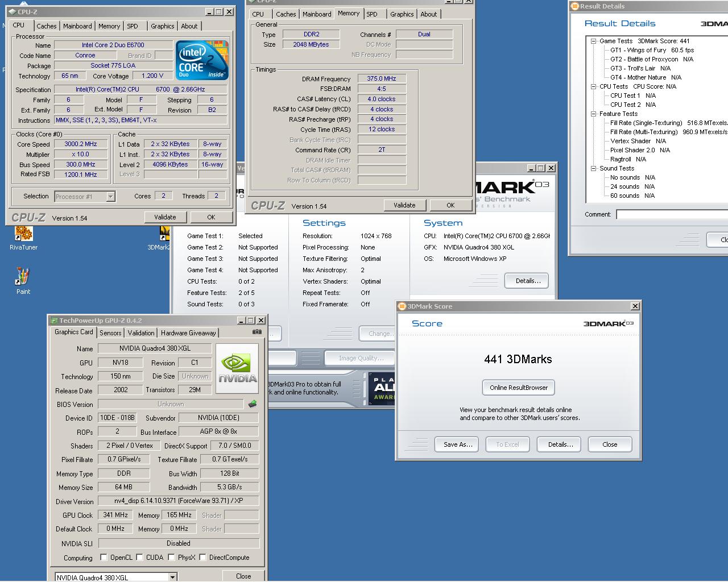Open the About tab in the CPU-Z window showing the CPU tab

(x=189, y=26)
